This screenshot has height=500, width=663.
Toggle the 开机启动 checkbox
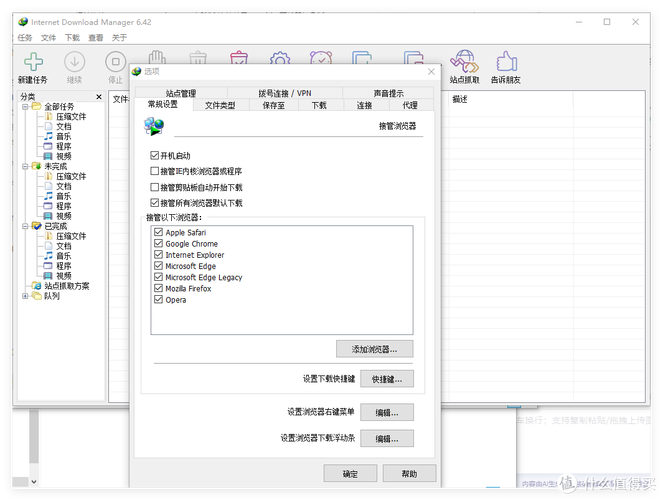pyautogui.click(x=155, y=156)
